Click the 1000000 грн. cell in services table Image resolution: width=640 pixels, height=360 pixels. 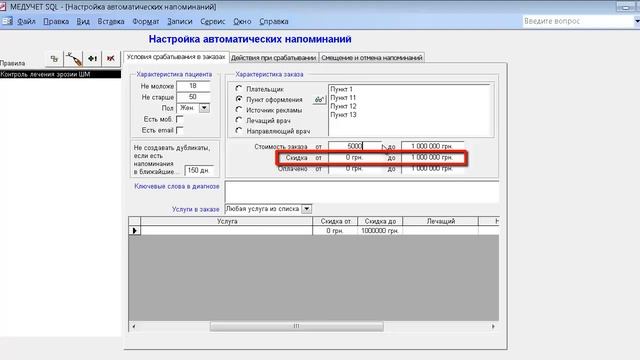coord(380,231)
